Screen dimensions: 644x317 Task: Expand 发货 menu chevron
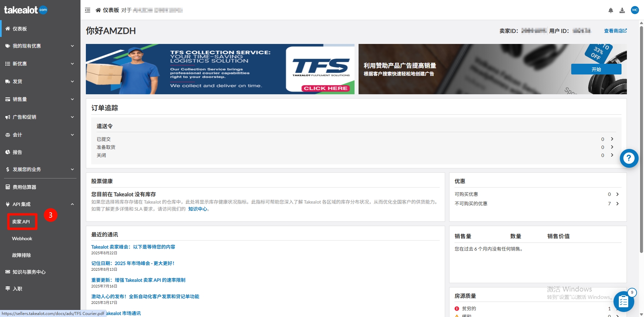click(72, 82)
